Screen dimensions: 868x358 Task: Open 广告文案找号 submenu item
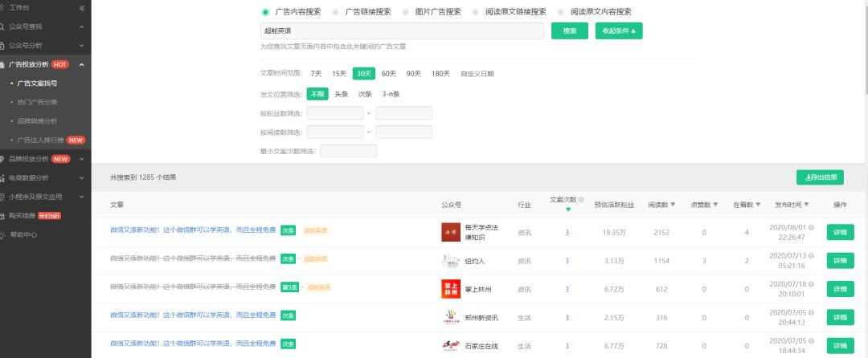[x=37, y=83]
